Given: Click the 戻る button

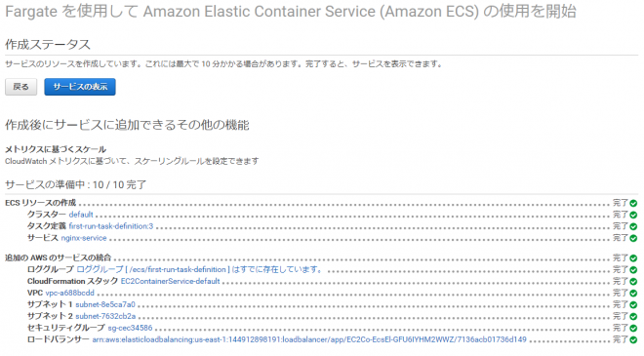Looking at the screenshot, I should (x=20, y=87).
